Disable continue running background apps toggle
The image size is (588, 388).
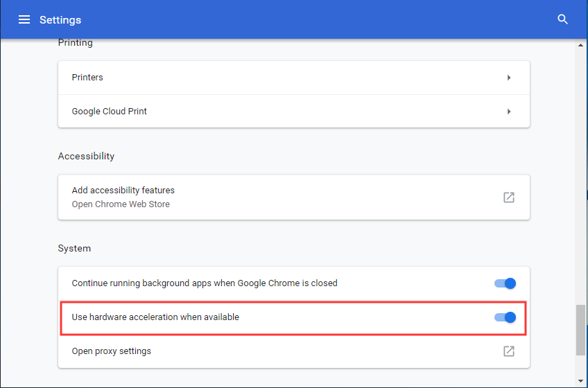[505, 283]
